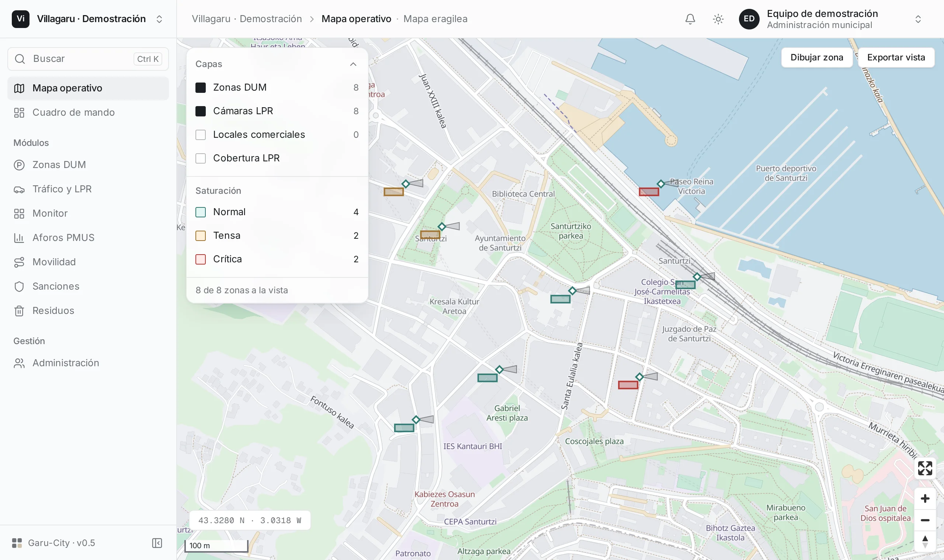The height and width of the screenshot is (560, 944).
Task: Select LPR camera near Colegio San José
Action: point(697,277)
